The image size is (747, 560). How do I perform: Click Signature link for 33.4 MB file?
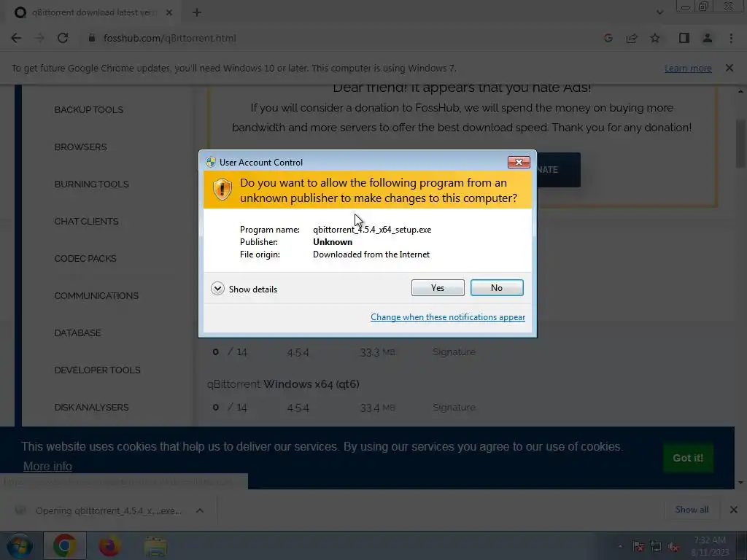454,407
